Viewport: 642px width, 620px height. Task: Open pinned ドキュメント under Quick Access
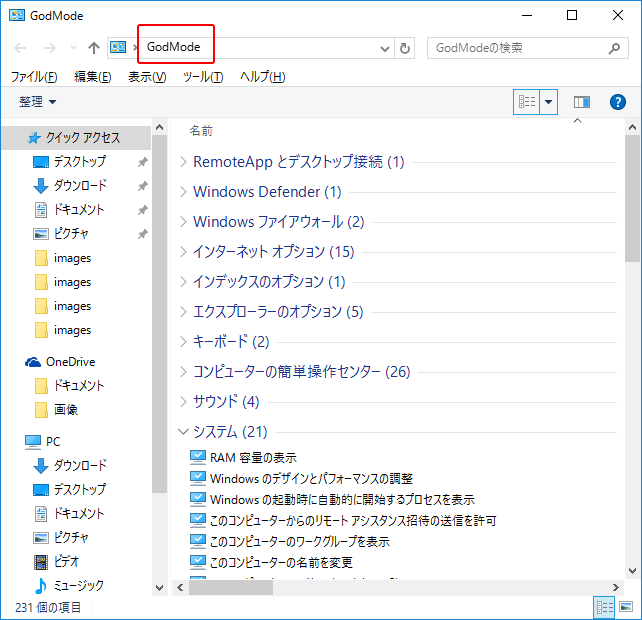coord(79,210)
